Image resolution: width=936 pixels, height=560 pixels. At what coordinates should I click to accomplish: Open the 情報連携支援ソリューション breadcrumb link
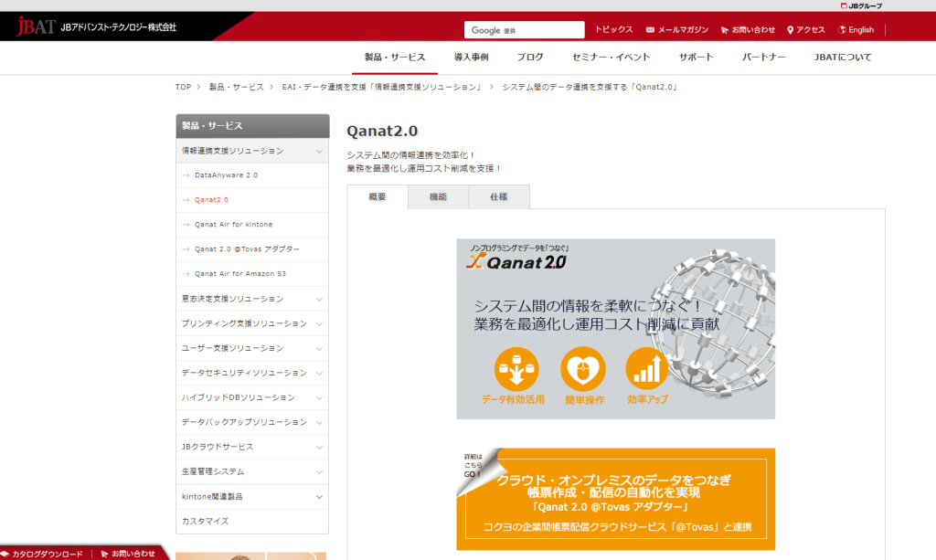pyautogui.click(x=382, y=87)
